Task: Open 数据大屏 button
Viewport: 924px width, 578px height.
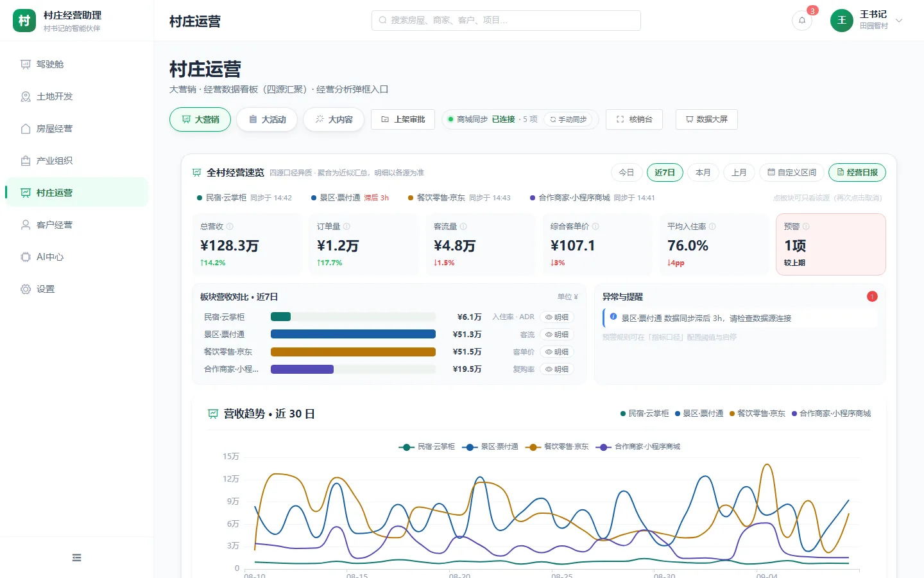Action: pyautogui.click(x=706, y=119)
